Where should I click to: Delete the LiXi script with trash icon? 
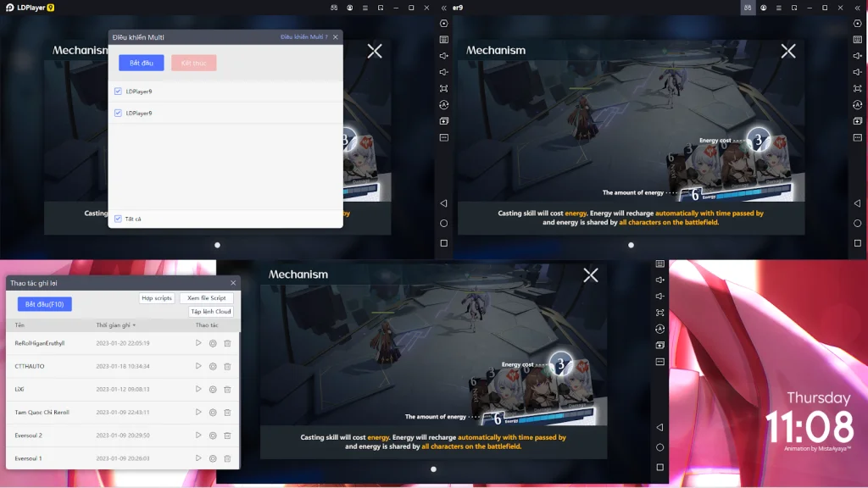click(227, 390)
